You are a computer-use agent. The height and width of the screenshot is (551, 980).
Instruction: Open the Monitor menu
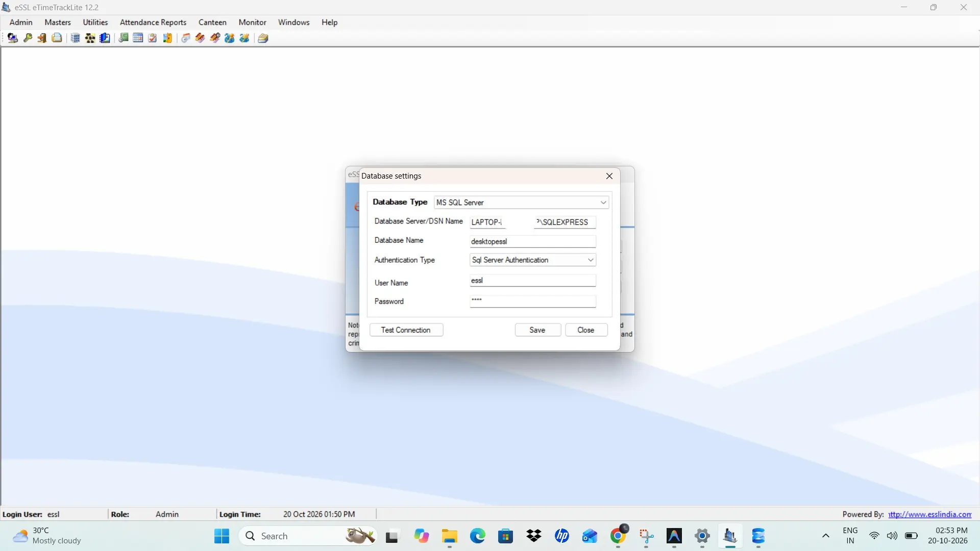pyautogui.click(x=253, y=22)
